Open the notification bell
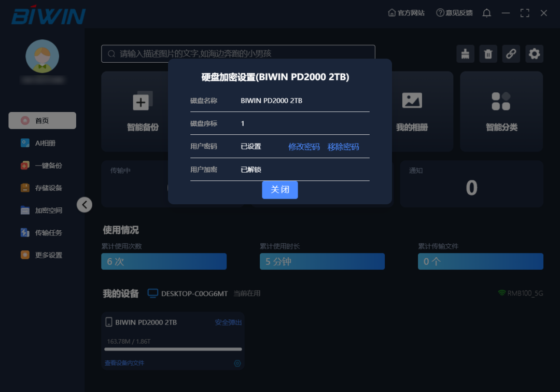This screenshot has width=560, height=392. tap(486, 13)
